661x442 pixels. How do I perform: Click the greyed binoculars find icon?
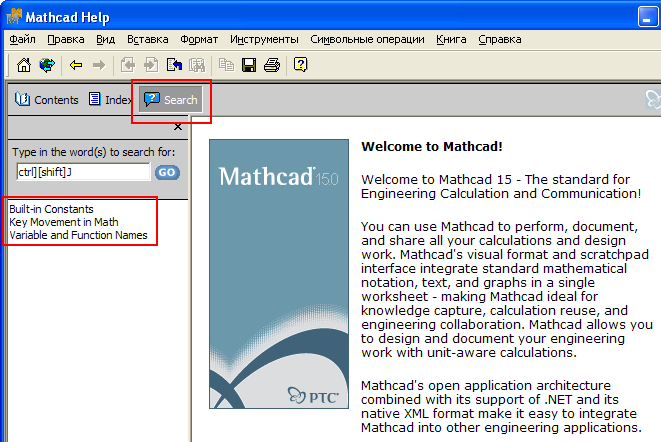197,65
